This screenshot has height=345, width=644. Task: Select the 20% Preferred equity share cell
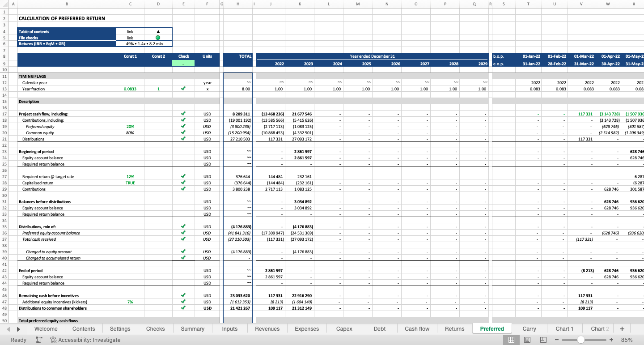point(130,127)
